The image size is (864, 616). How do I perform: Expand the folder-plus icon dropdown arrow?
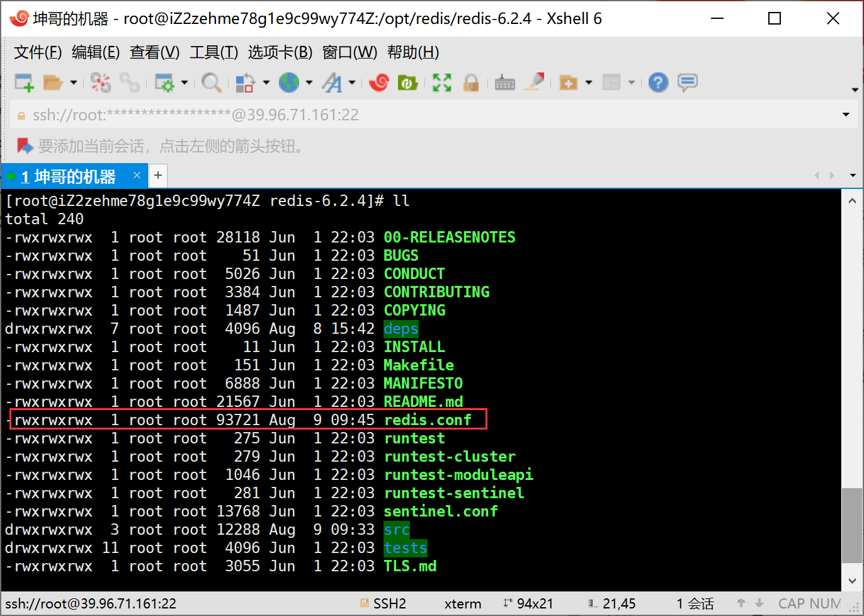[588, 83]
